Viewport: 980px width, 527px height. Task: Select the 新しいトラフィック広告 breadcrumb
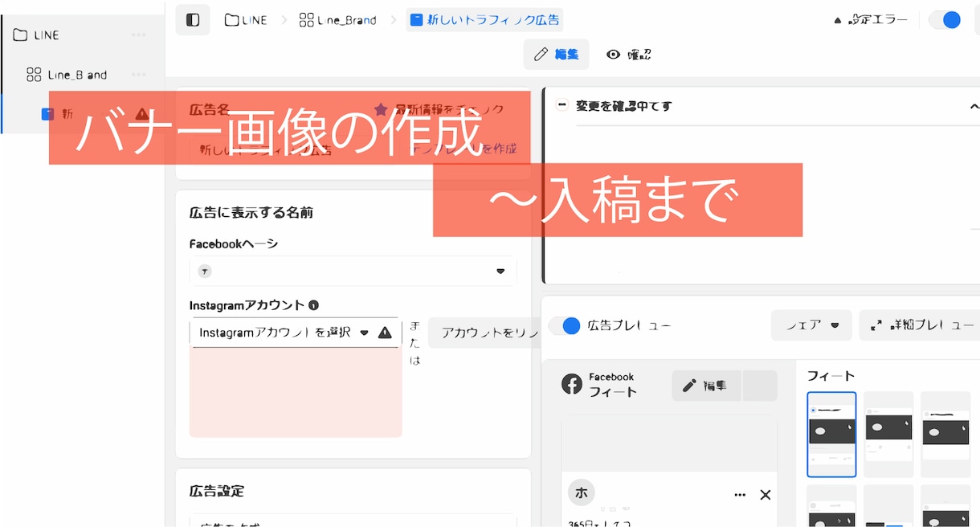click(x=484, y=20)
